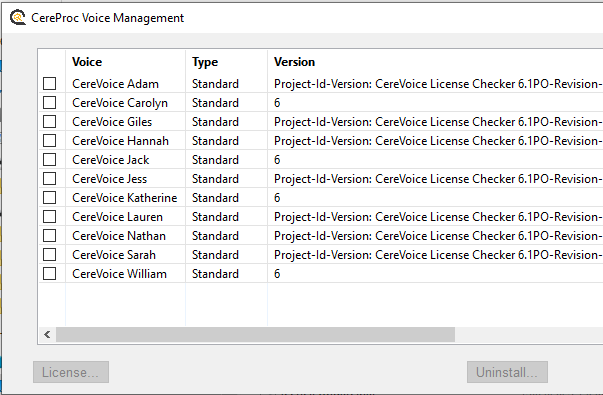Toggle the CereVoice Jess checkbox
This screenshot has width=603, height=395.
(50, 178)
